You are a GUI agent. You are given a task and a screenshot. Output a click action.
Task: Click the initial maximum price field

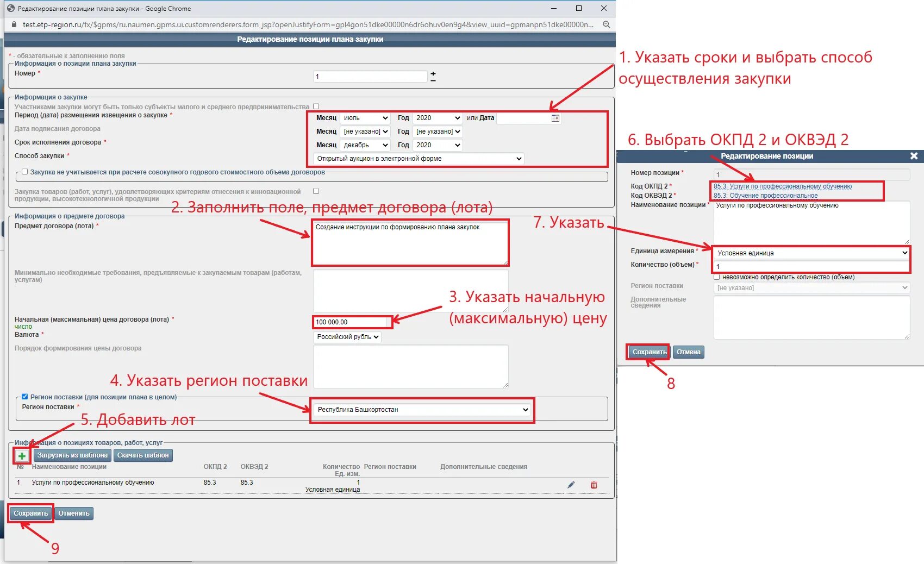pyautogui.click(x=350, y=322)
